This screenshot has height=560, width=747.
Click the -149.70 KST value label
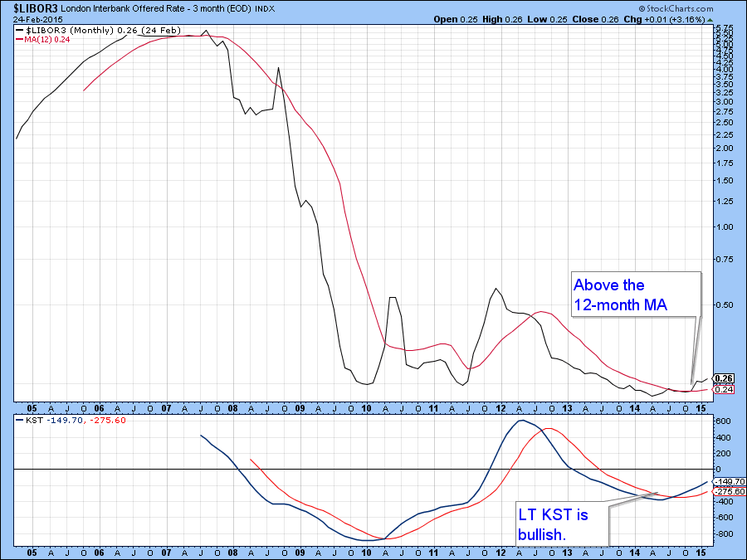click(725, 481)
